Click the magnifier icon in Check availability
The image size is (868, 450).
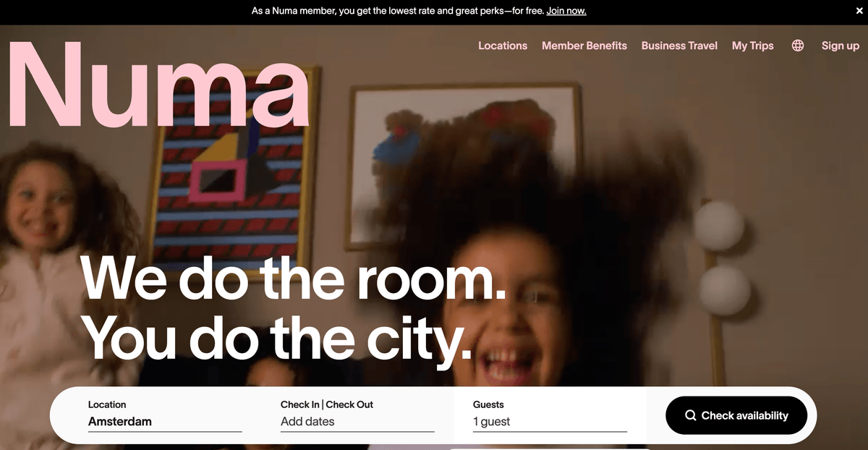tap(691, 415)
